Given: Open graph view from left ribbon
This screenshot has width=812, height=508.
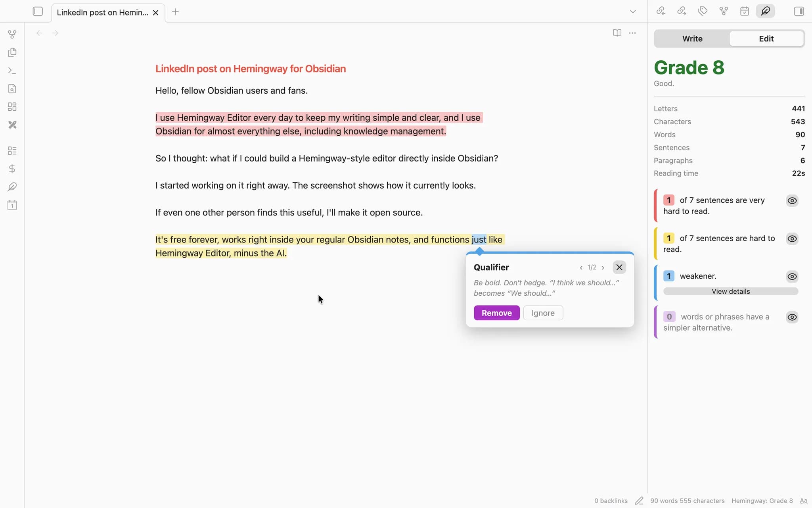Looking at the screenshot, I should tap(12, 35).
